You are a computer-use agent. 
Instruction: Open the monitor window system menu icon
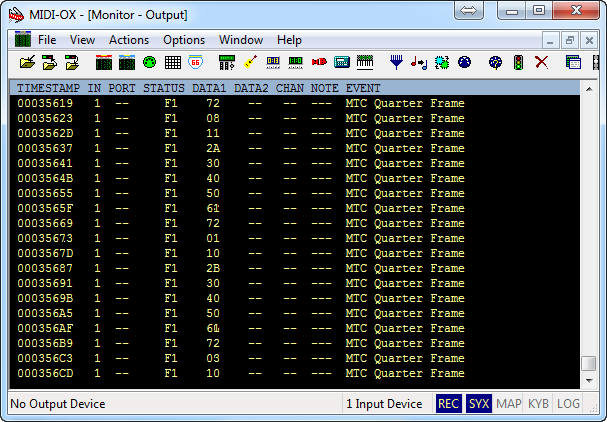tap(22, 40)
